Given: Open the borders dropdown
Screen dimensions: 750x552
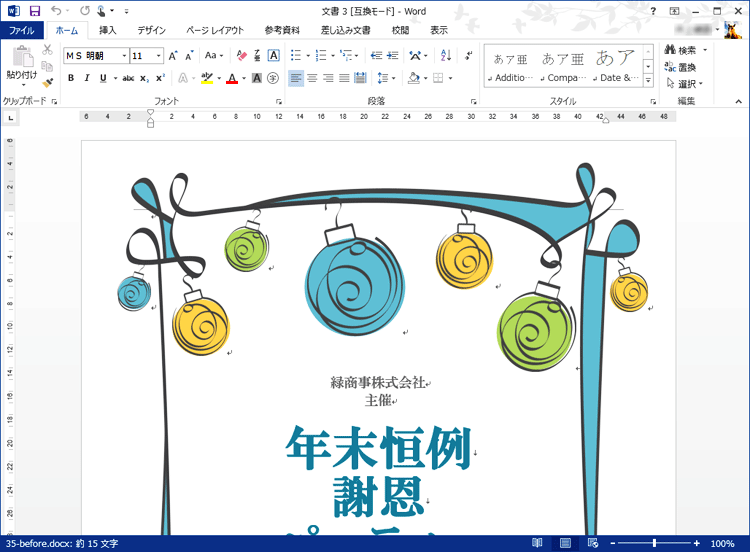Looking at the screenshot, I should click(451, 78).
